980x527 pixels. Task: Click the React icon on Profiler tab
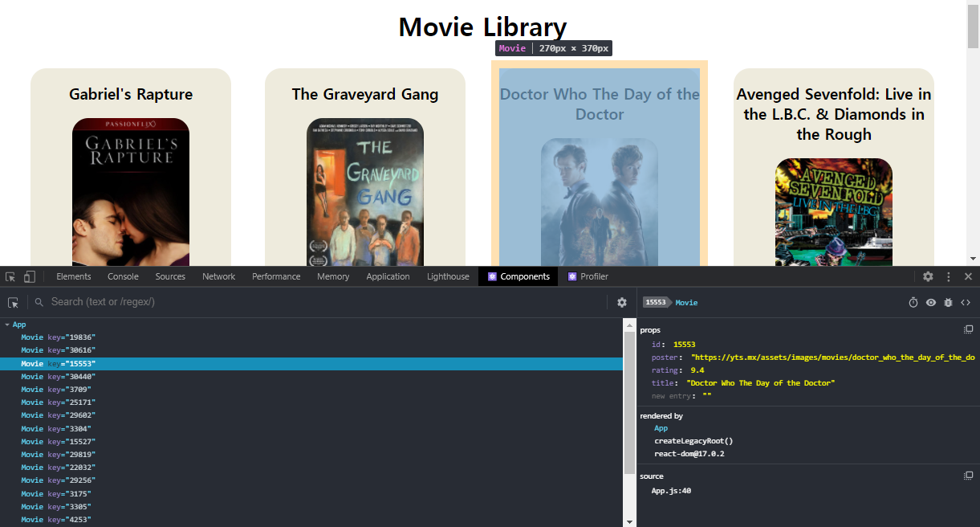(x=572, y=276)
